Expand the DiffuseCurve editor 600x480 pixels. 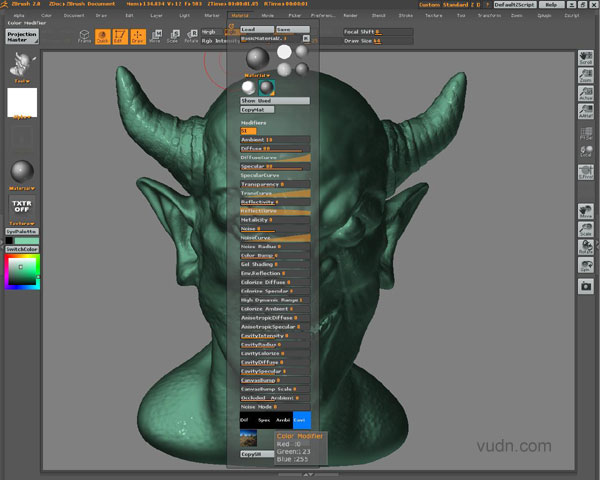(x=275, y=157)
